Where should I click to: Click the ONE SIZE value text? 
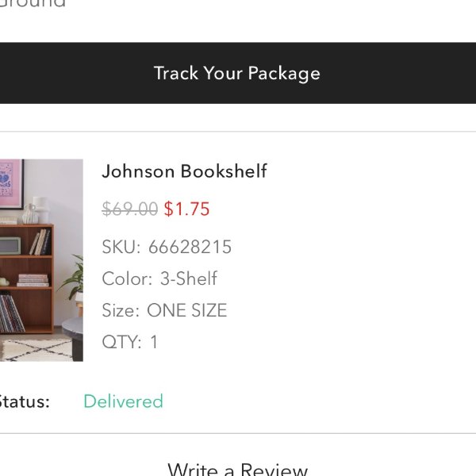(187, 310)
